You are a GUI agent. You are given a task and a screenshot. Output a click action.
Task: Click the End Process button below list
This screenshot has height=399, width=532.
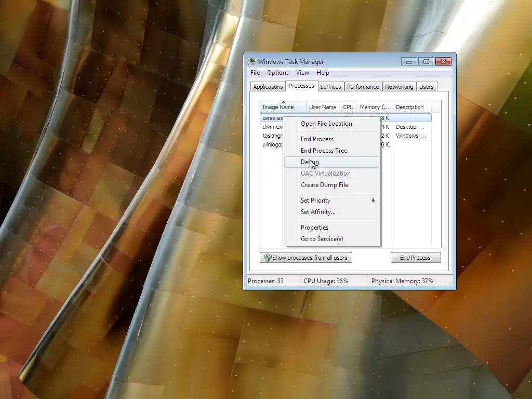click(x=416, y=258)
